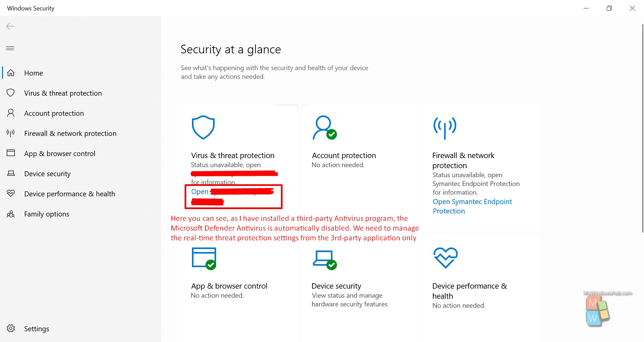Screen dimensions: 644x342
Task: Click the heart icon on Device performance & health tile
Action: tap(445, 258)
